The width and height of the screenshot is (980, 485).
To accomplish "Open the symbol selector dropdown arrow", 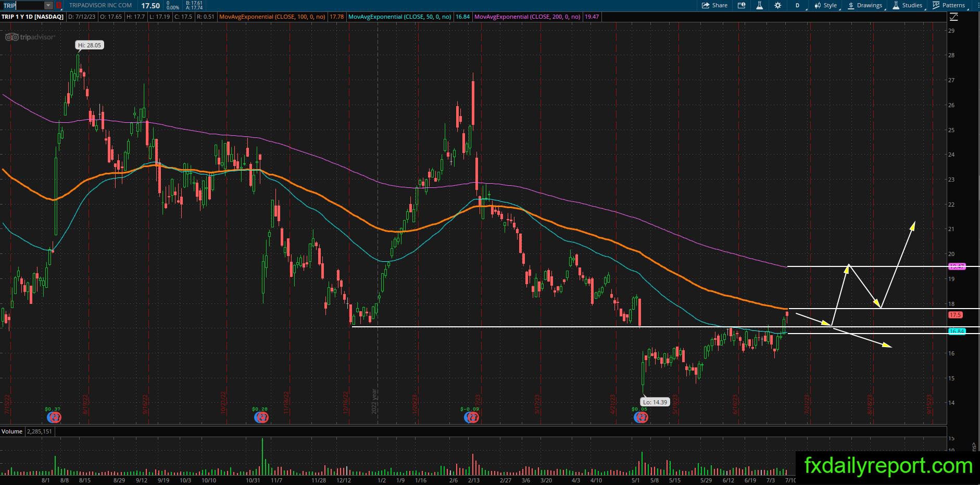I will [x=48, y=5].
